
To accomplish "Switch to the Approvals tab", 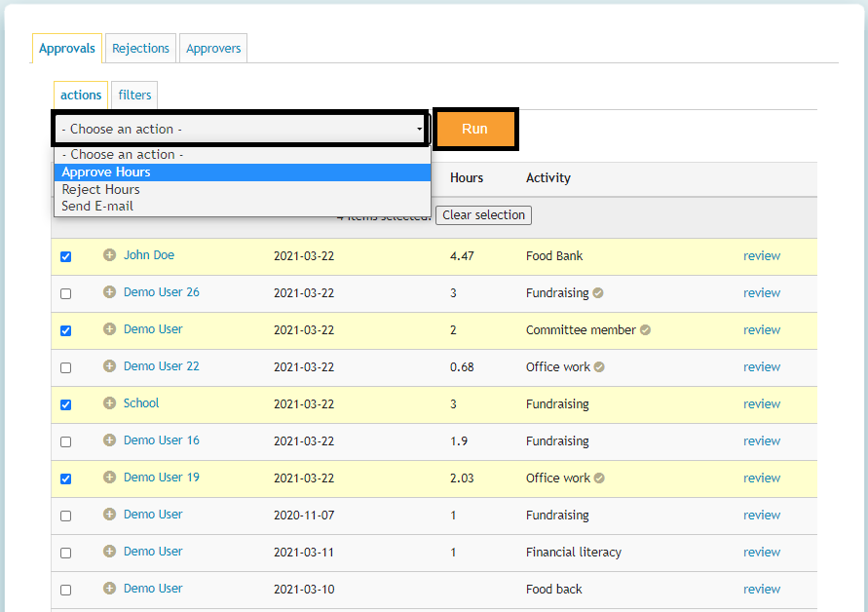I will (67, 48).
